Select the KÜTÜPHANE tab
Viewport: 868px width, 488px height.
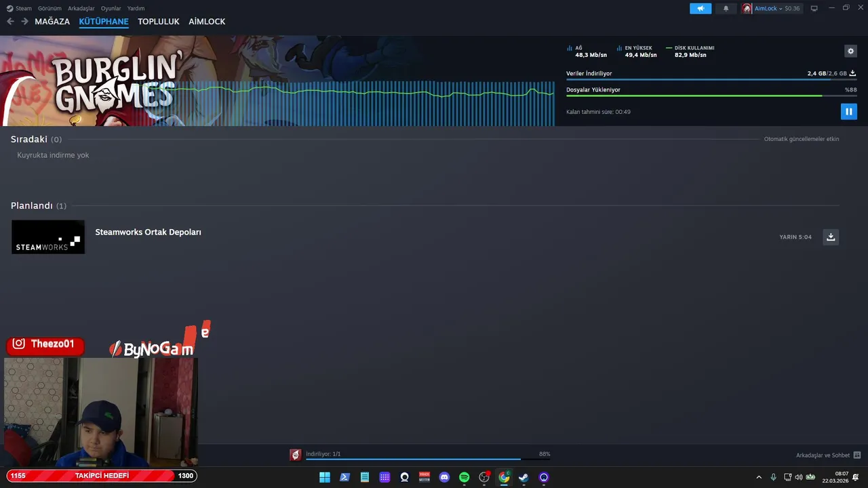[x=104, y=22]
